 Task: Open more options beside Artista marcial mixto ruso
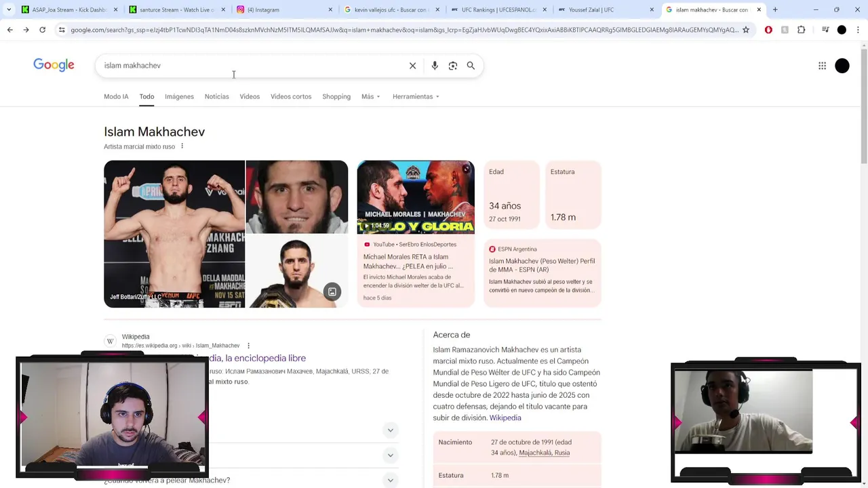182,146
